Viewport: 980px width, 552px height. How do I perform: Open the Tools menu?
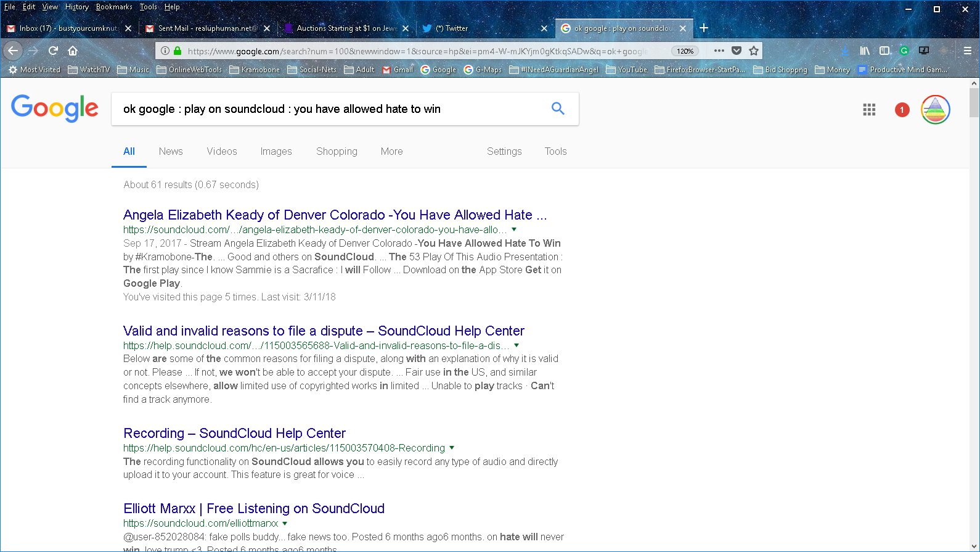point(148,7)
